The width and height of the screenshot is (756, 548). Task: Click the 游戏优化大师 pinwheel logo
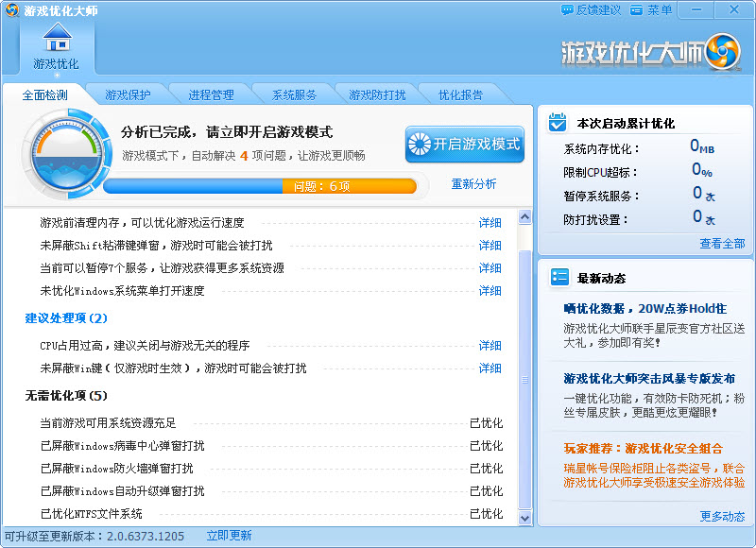pos(723,52)
